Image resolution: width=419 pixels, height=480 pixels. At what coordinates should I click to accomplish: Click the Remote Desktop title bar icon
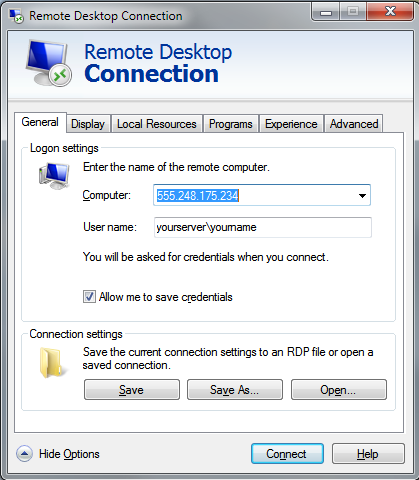click(16, 15)
